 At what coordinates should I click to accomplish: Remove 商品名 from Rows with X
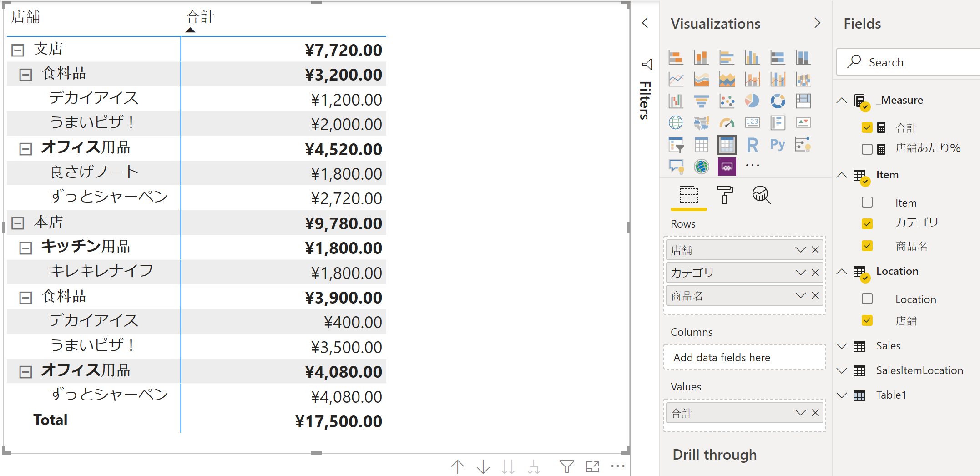[x=815, y=295]
